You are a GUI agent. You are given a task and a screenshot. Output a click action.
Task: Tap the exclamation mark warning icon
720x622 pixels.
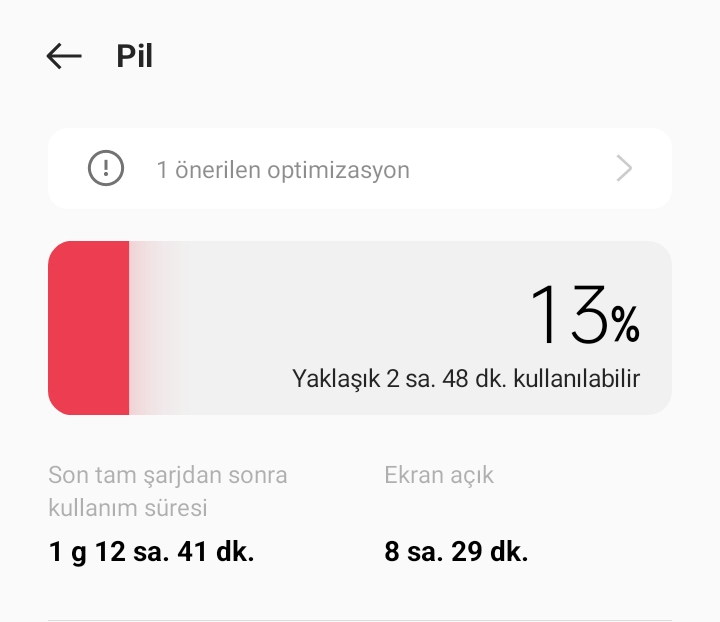(x=106, y=168)
